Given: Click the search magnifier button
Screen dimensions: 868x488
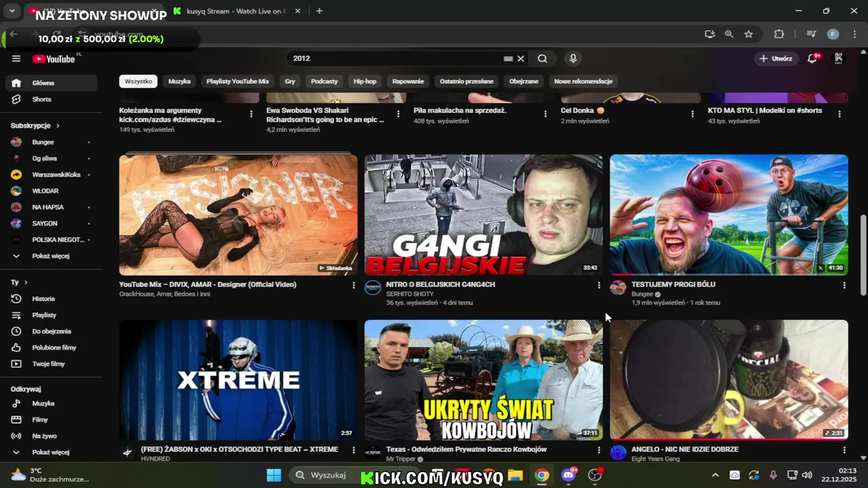Looking at the screenshot, I should tap(542, 58).
